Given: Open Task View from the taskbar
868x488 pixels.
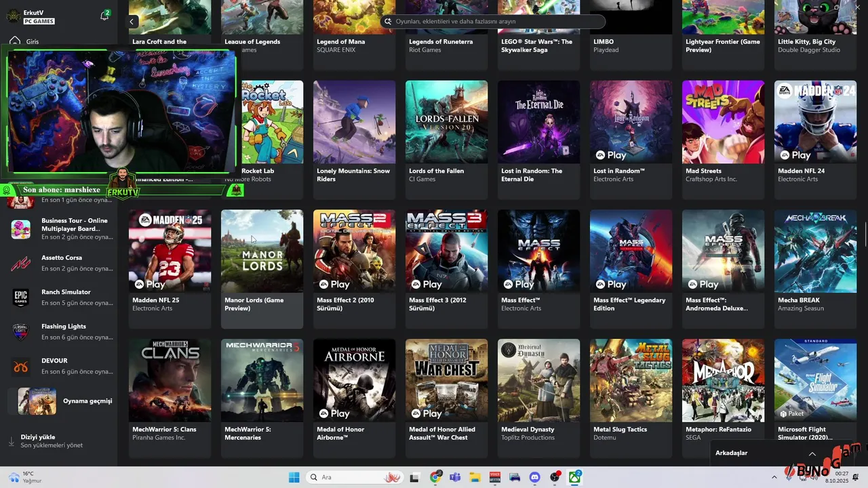Looking at the screenshot, I should click(414, 477).
